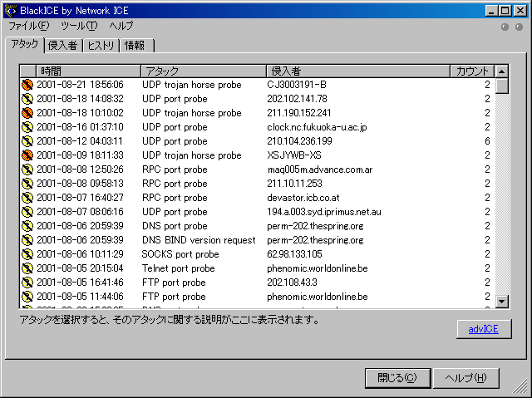
Task: Click the attack list scrollbar thumb
Action: click(502, 86)
